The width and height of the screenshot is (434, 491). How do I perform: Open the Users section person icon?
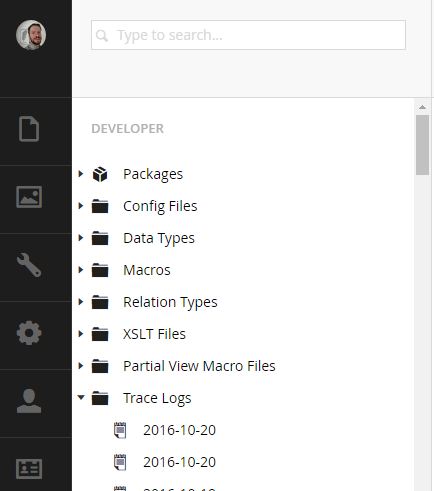pyautogui.click(x=29, y=401)
